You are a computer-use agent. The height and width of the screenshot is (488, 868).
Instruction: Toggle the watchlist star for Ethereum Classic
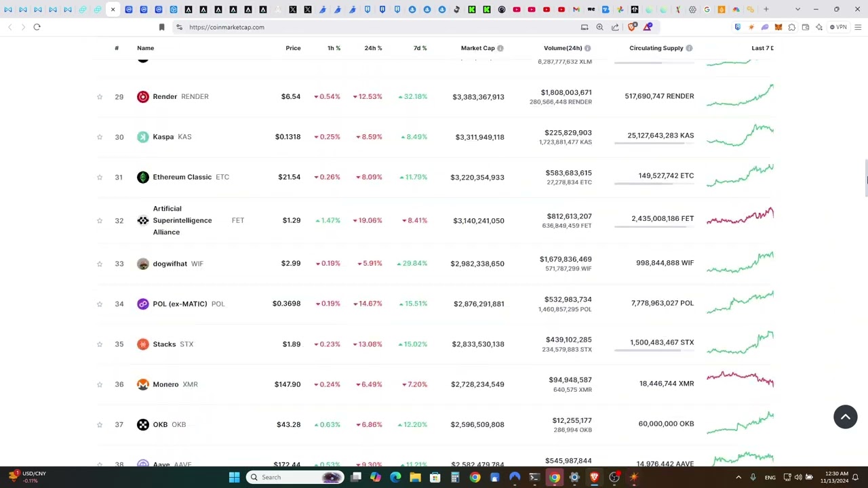100,178
